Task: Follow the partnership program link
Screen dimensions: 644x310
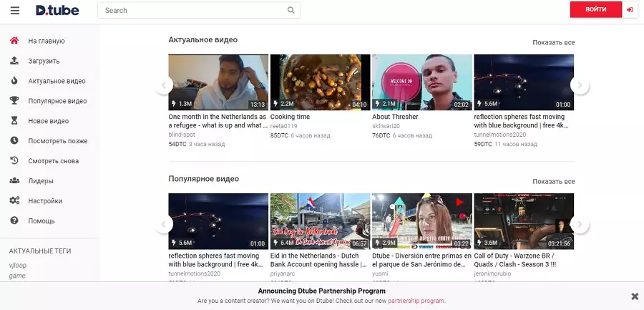Action: (418, 301)
